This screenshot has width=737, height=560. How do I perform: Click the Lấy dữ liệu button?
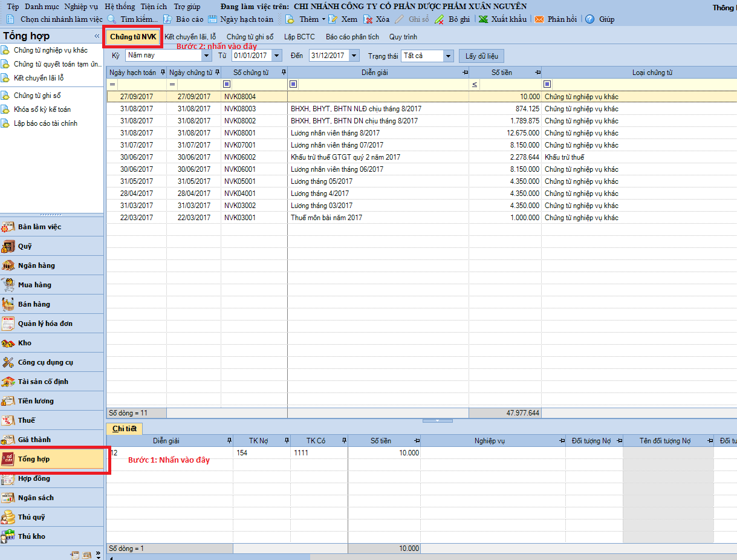click(481, 56)
